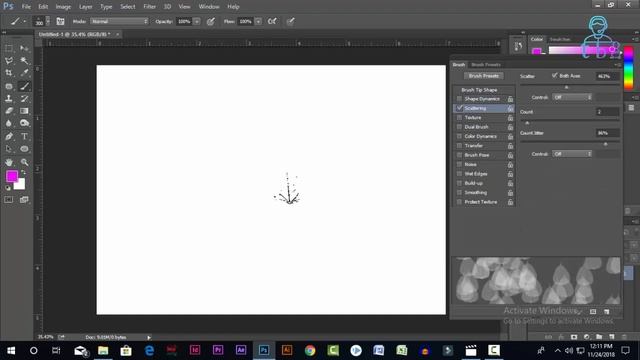
Task: Select the Brush tool in the toolbox
Action: 24,86
